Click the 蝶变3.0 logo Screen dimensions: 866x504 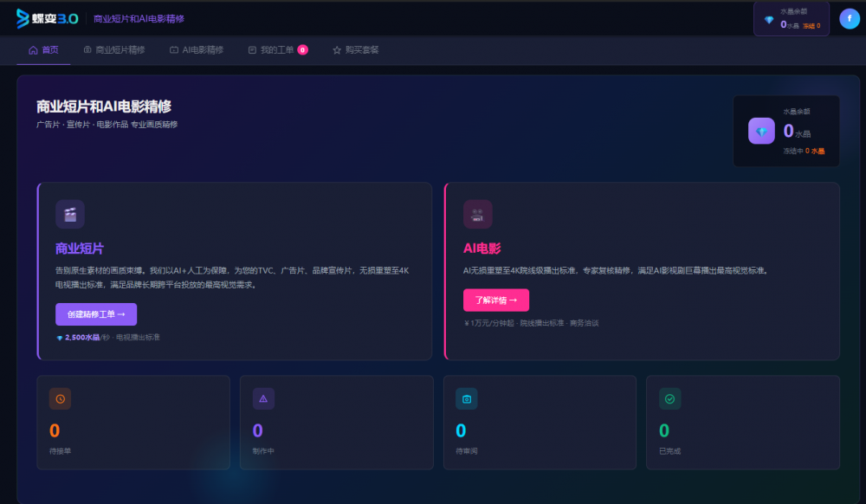pos(48,18)
